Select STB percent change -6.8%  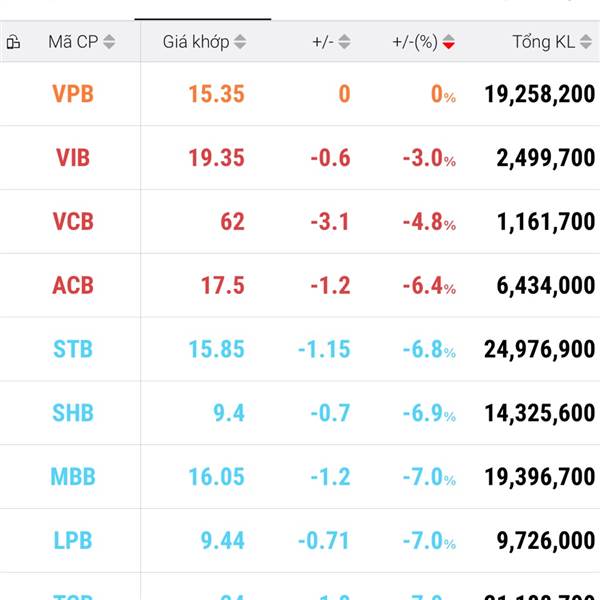coord(429,349)
